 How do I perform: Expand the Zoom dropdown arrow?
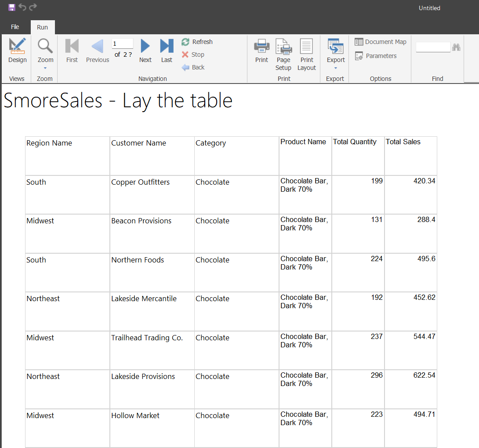(x=45, y=68)
